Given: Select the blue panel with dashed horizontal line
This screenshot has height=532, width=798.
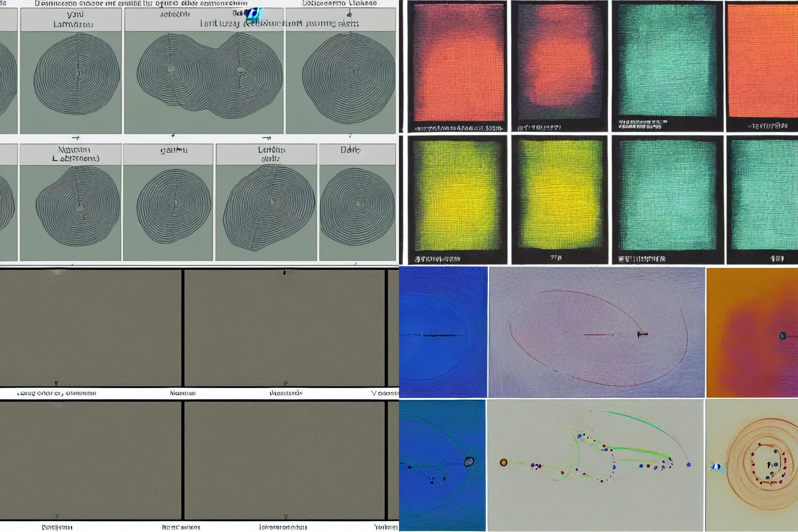Looking at the screenshot, I should point(443,332).
